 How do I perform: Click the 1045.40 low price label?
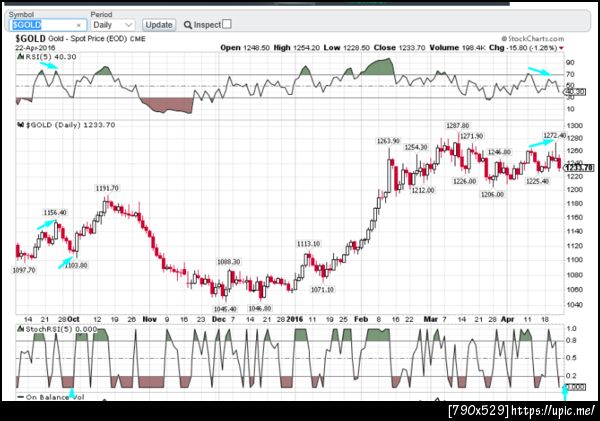click(x=225, y=309)
